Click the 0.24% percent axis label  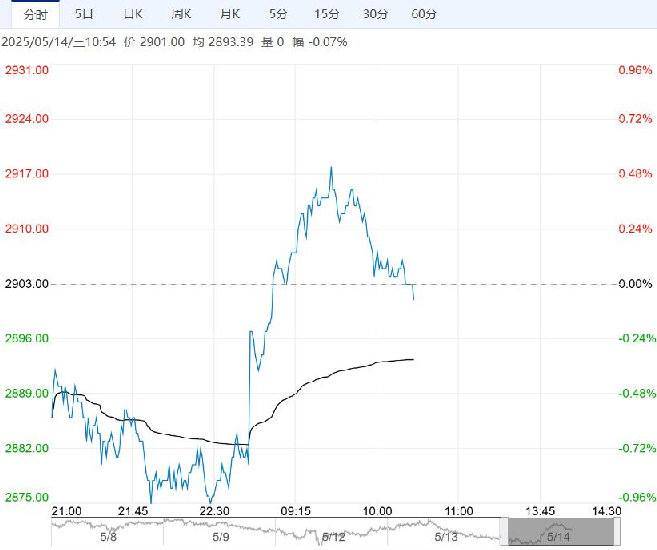[x=635, y=229]
